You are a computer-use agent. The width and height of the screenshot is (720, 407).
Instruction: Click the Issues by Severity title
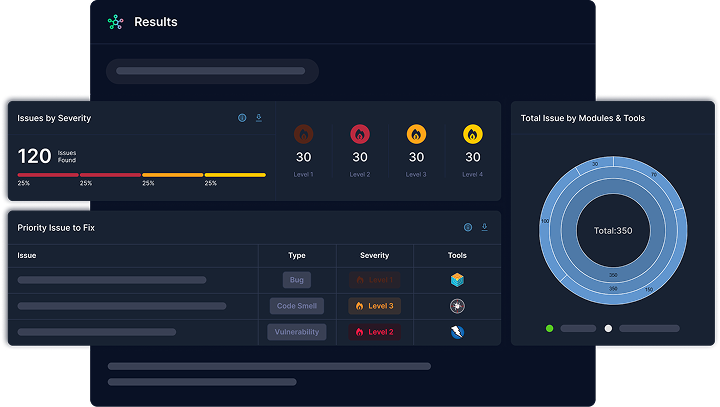click(x=54, y=118)
